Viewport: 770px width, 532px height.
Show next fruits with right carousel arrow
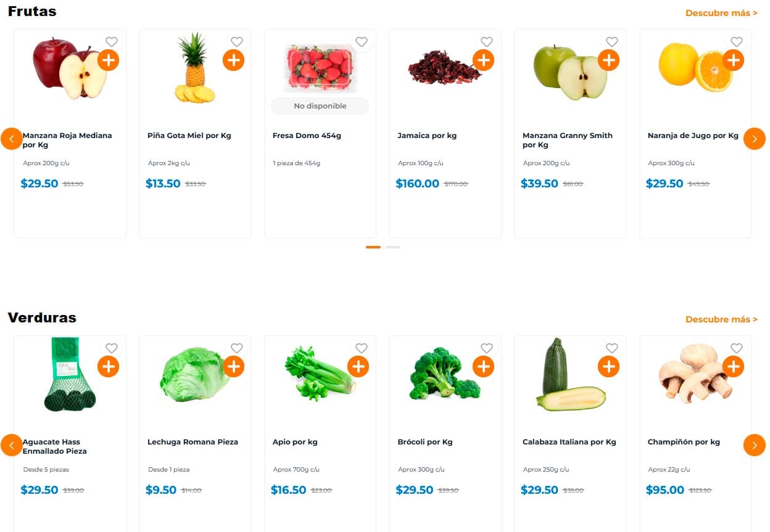pyautogui.click(x=754, y=139)
